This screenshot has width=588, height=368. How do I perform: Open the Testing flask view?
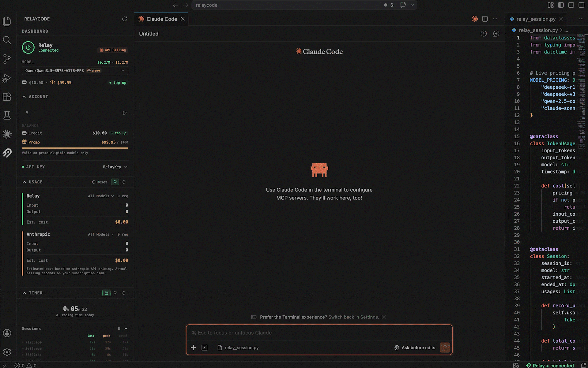7,115
